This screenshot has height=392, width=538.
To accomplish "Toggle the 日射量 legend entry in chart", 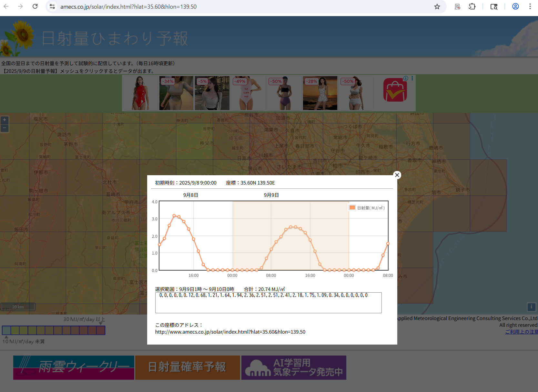I will 367,208.
